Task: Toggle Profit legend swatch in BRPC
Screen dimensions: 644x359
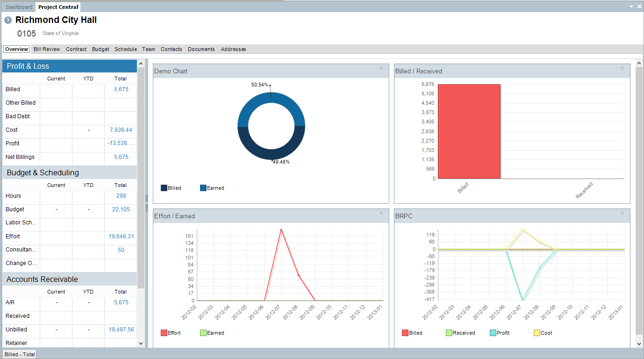Action: pos(493,333)
